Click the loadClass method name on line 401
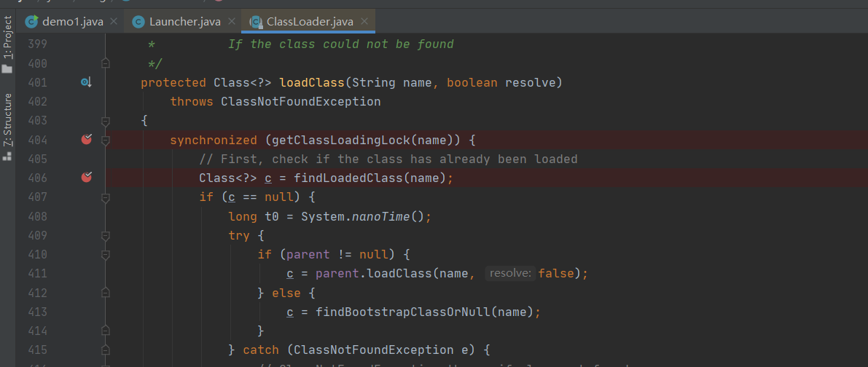 312,83
